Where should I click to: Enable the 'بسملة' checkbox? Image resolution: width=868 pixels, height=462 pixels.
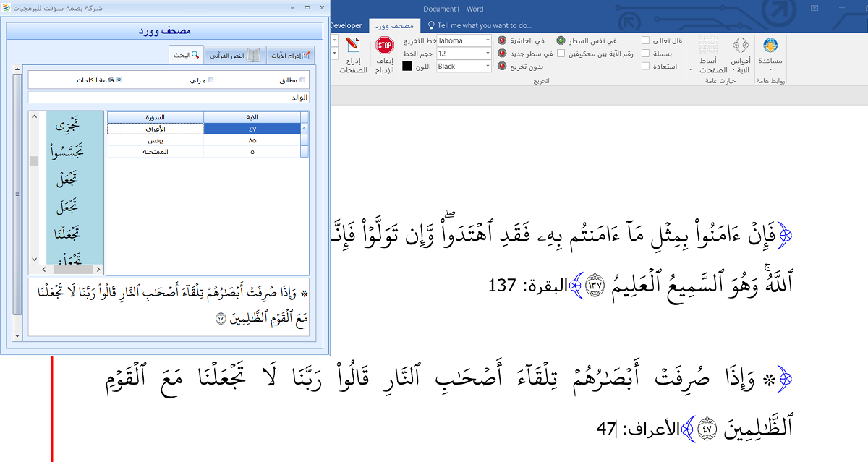click(x=646, y=54)
